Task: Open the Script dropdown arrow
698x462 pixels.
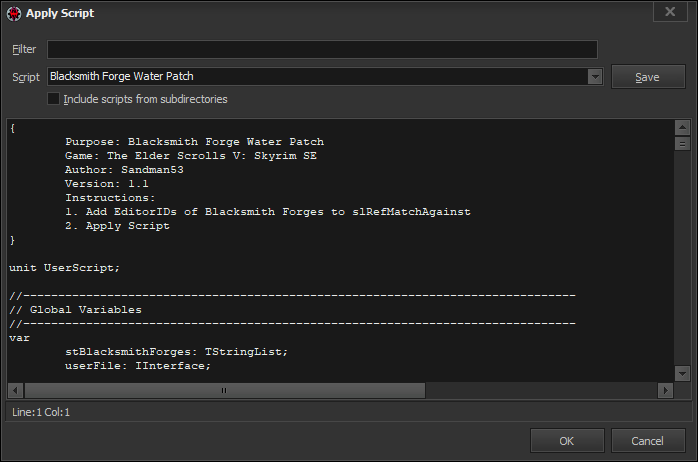Action: click(x=595, y=77)
